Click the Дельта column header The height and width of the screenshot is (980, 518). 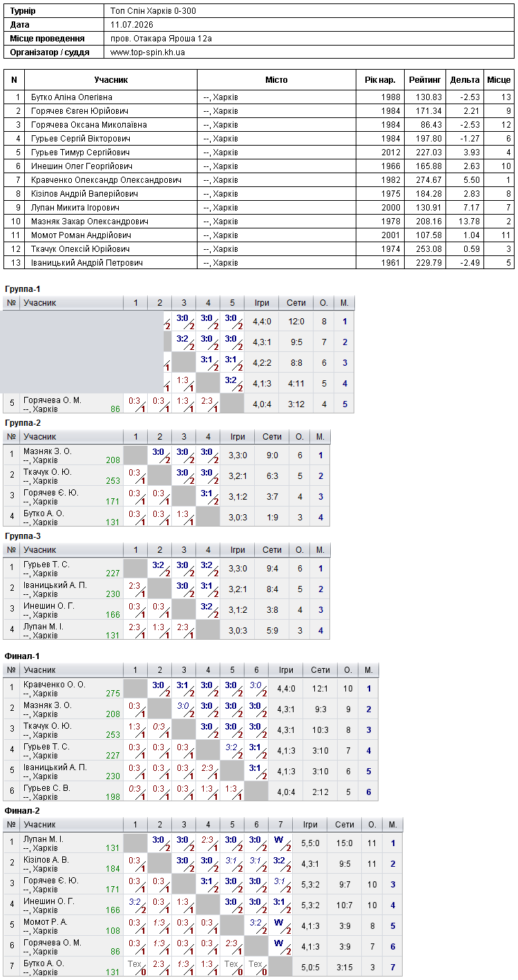click(465, 80)
